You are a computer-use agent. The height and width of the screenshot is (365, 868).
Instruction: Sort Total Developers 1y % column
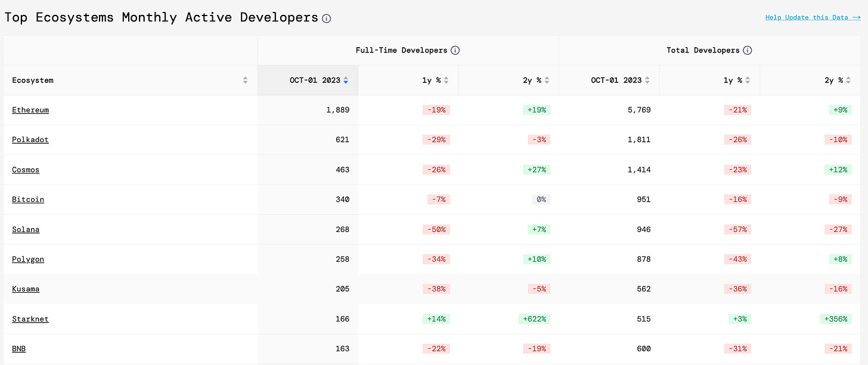[748, 81]
